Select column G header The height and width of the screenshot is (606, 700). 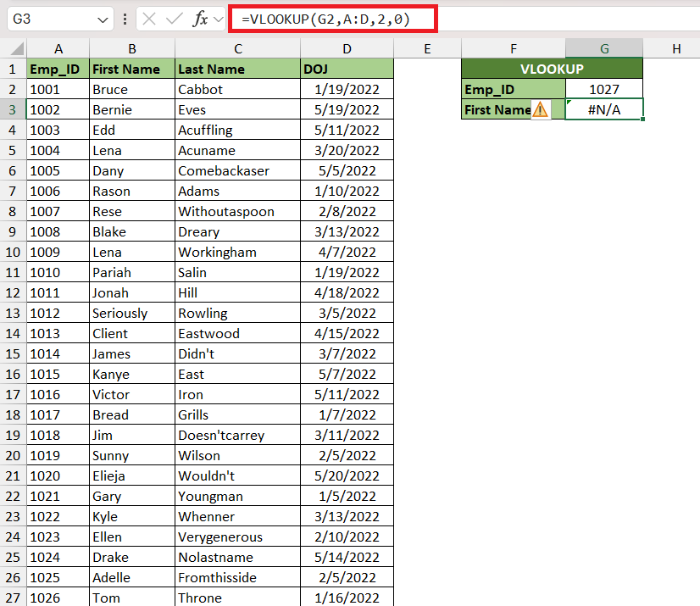[x=604, y=48]
